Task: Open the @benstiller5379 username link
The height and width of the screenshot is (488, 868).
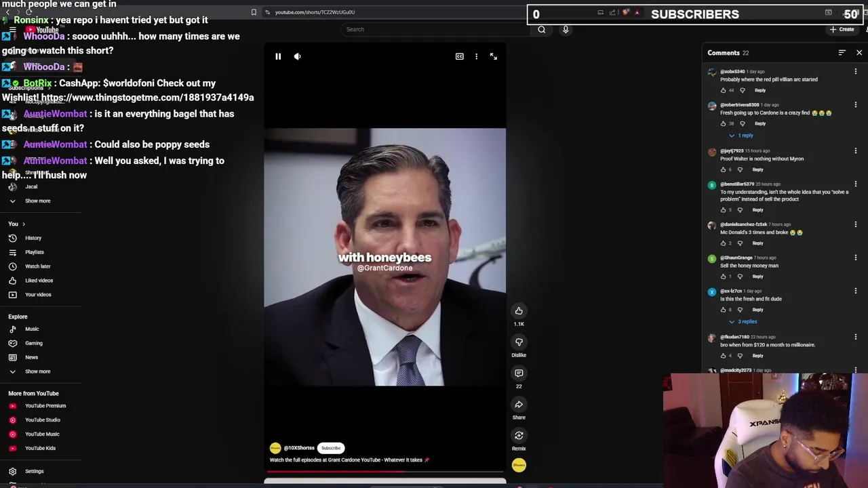Action: click(736, 184)
